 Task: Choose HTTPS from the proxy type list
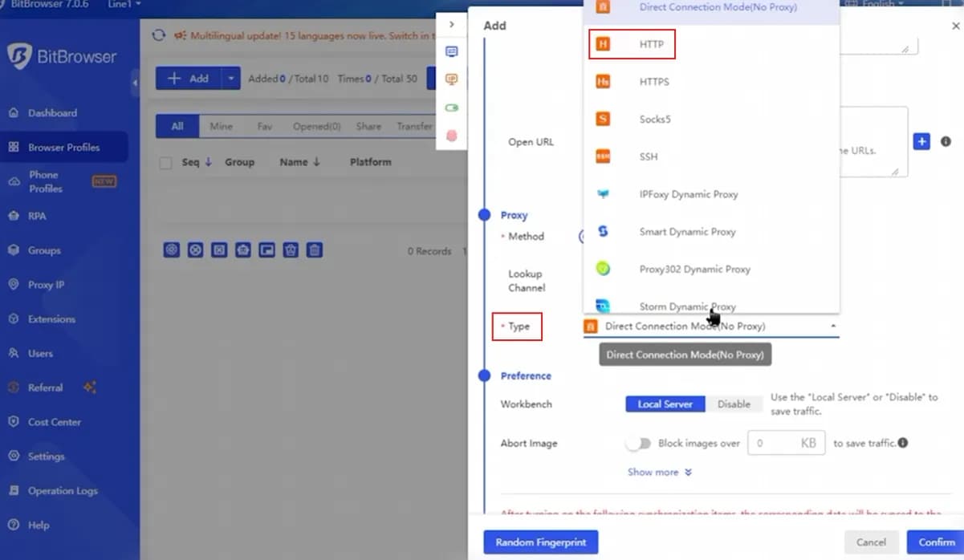coord(711,82)
